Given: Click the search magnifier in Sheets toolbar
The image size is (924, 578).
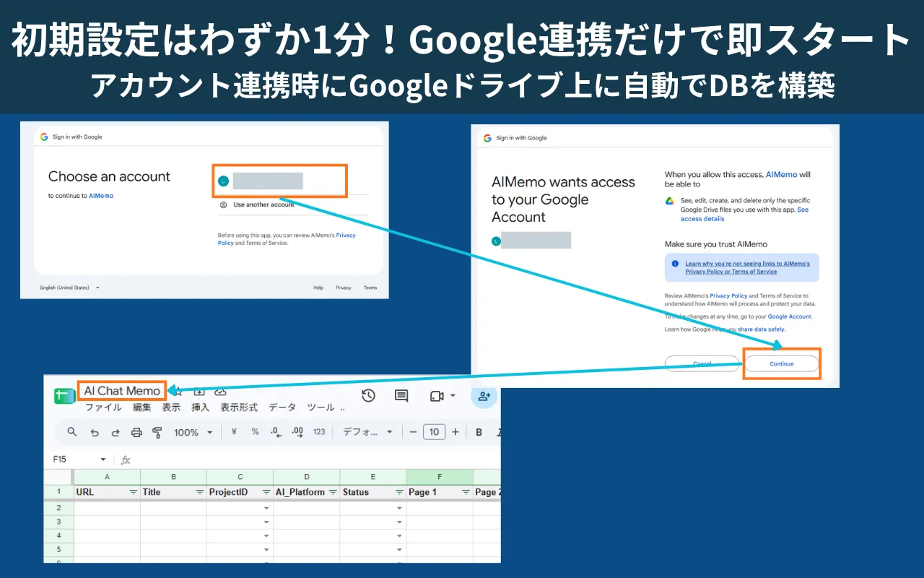Looking at the screenshot, I should (x=72, y=432).
